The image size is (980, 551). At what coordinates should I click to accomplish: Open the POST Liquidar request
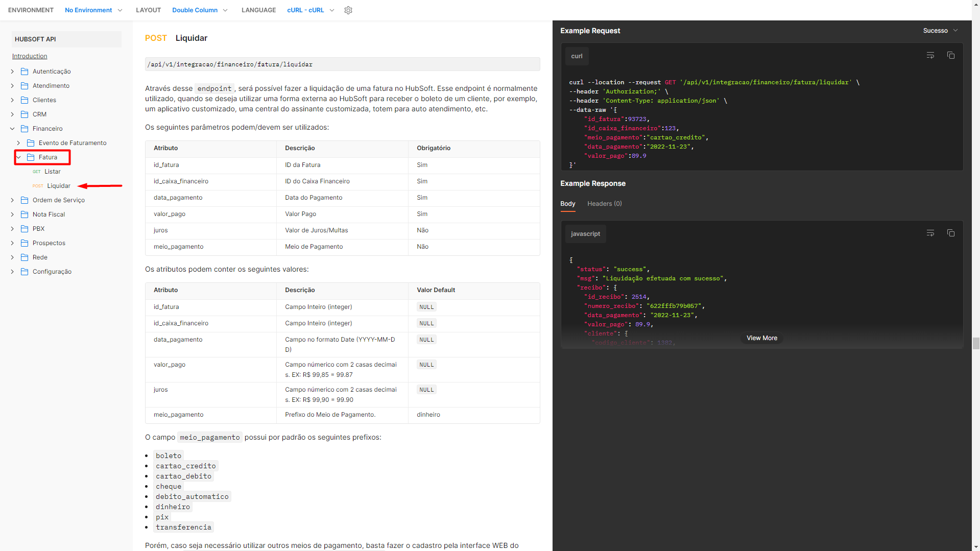[51, 186]
